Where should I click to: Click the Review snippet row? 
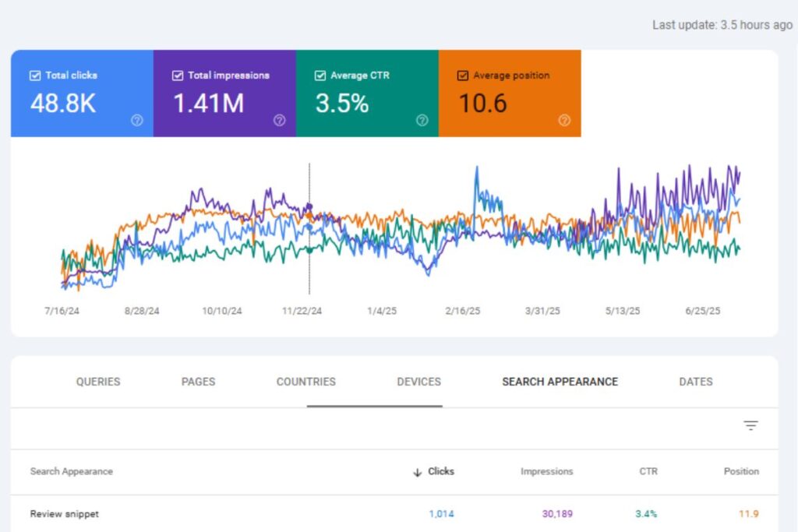pyautogui.click(x=65, y=514)
